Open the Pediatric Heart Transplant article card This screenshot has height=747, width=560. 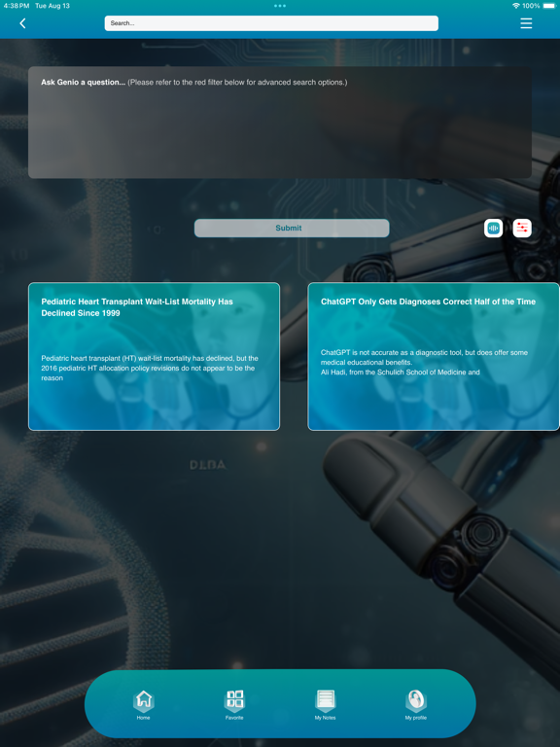pos(154,356)
